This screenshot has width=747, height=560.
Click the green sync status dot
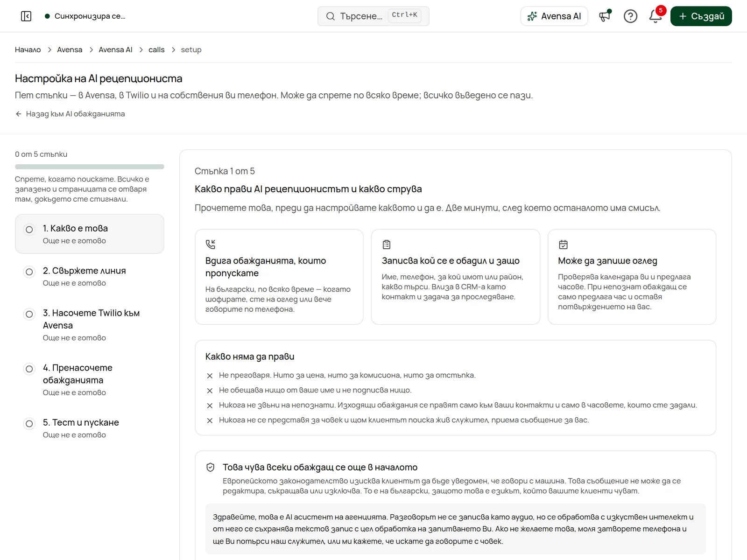pos(47,16)
